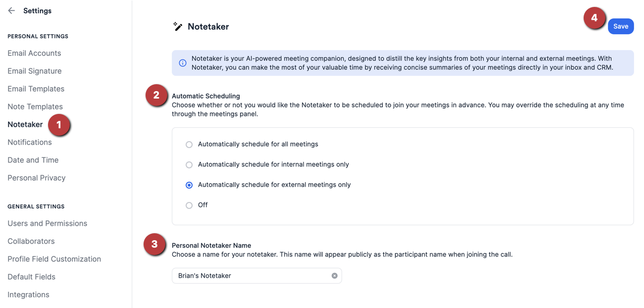This screenshot has height=308, width=644.
Task: Turn Automatic Scheduling Off
Action: (189, 205)
